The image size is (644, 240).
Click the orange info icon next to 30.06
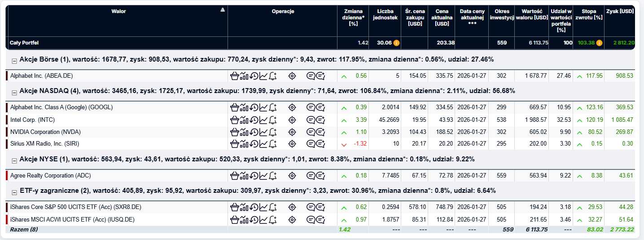[x=396, y=43]
